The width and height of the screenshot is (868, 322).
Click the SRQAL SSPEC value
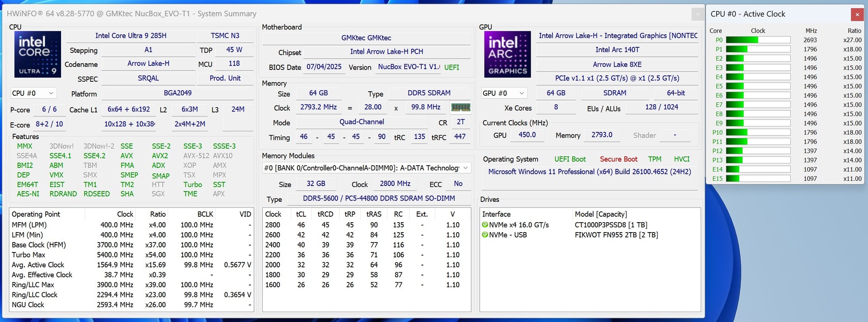pos(148,78)
